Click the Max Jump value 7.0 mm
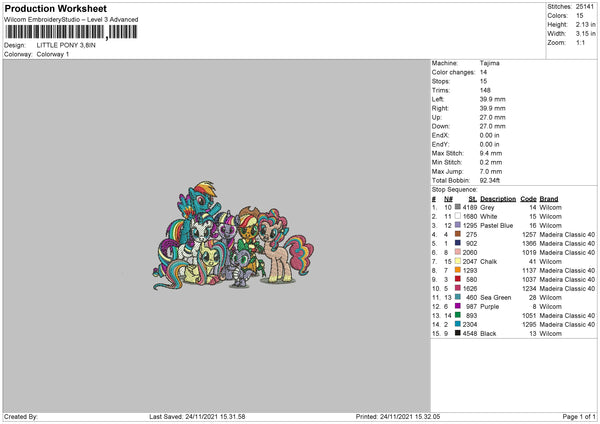This screenshot has width=600, height=424. coord(491,171)
